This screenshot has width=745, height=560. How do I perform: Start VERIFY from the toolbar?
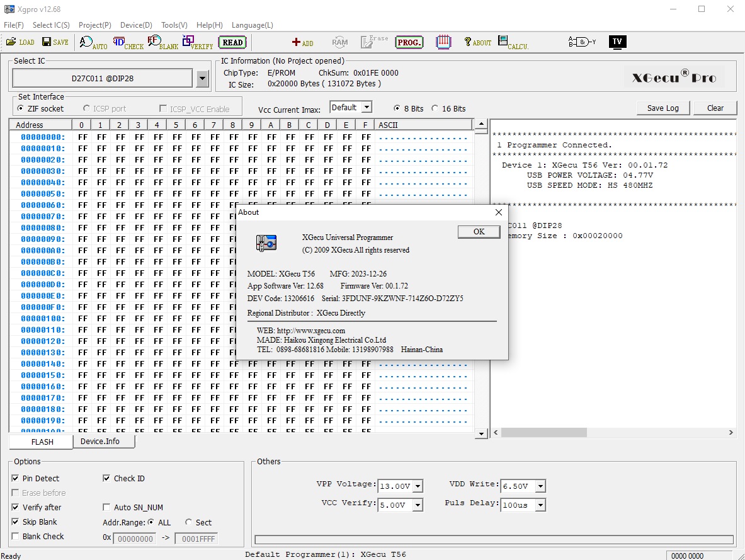click(x=198, y=43)
